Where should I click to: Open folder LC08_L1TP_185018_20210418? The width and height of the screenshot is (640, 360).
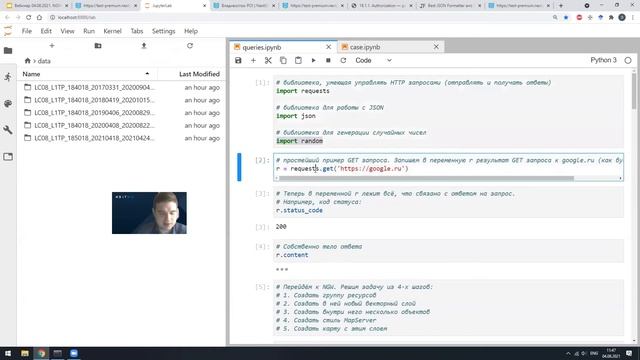pos(122,138)
